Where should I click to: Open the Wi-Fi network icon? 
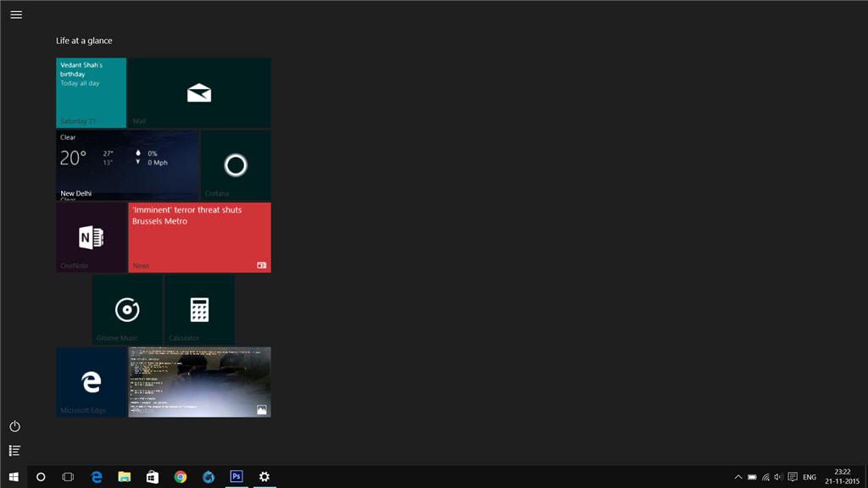click(x=765, y=477)
